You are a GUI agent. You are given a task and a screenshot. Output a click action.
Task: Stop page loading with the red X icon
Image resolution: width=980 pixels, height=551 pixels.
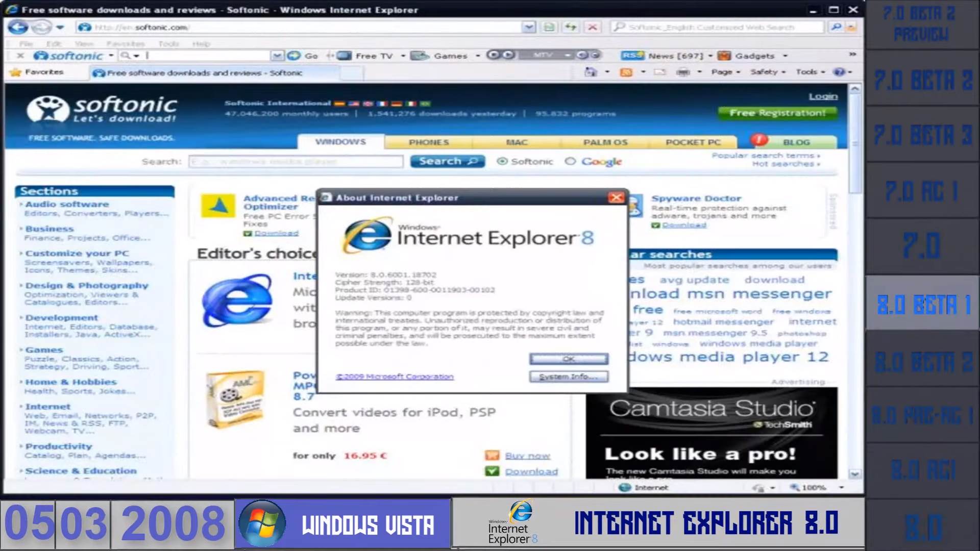592,27
